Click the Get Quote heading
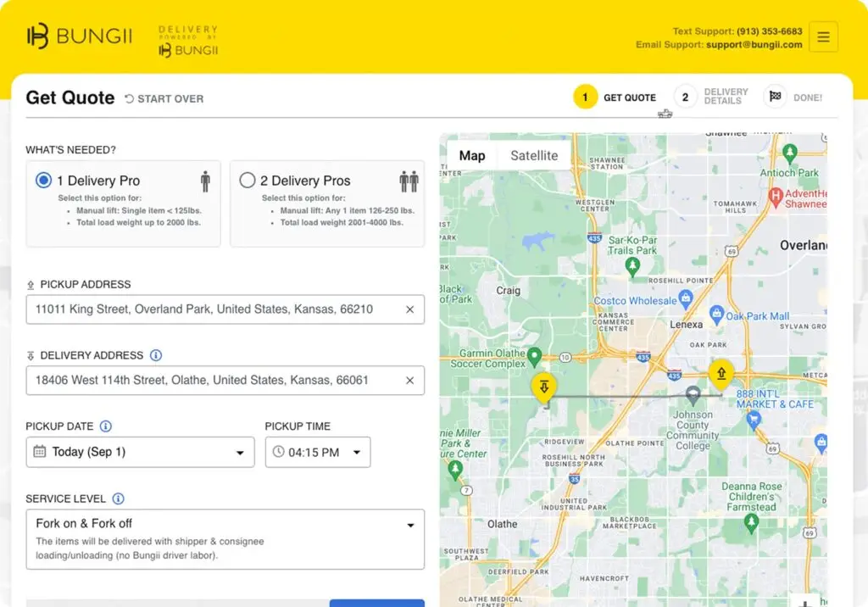Screen dimensions: 868x607 point(70,98)
